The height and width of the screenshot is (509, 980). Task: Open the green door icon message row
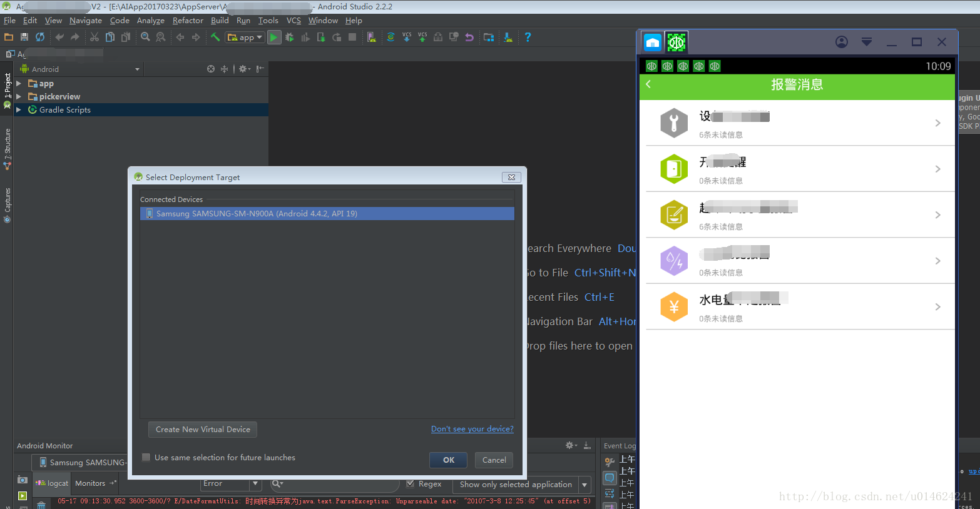[x=800, y=169]
